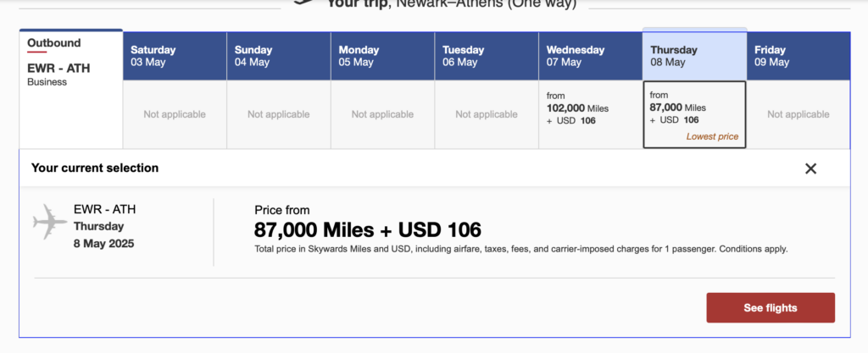The image size is (868, 353).
Task: Select the Outbound EWR - ATH tab
Action: 71,62
